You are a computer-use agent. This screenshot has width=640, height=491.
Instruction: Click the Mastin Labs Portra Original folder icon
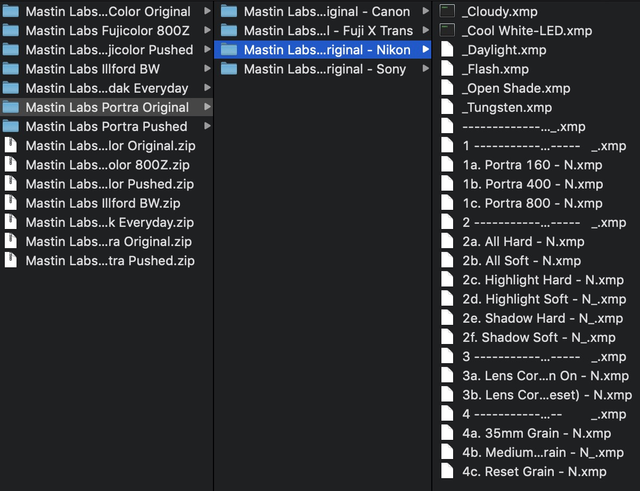(x=11, y=107)
